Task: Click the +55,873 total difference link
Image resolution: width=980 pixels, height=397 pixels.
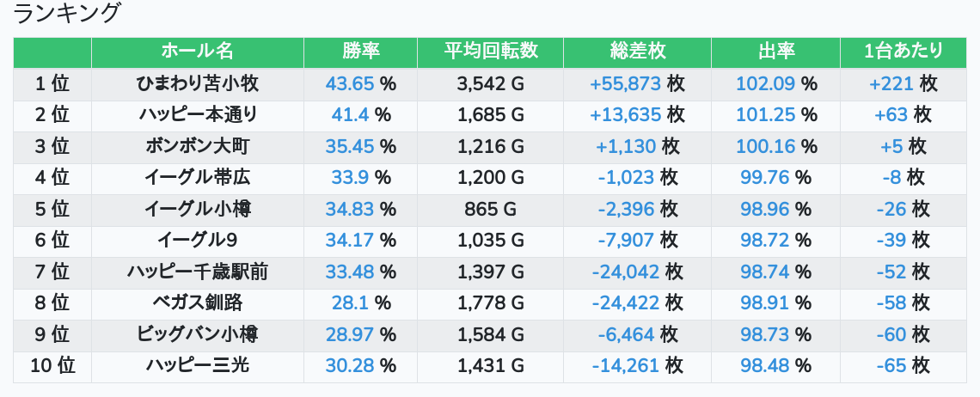Action: tap(625, 83)
